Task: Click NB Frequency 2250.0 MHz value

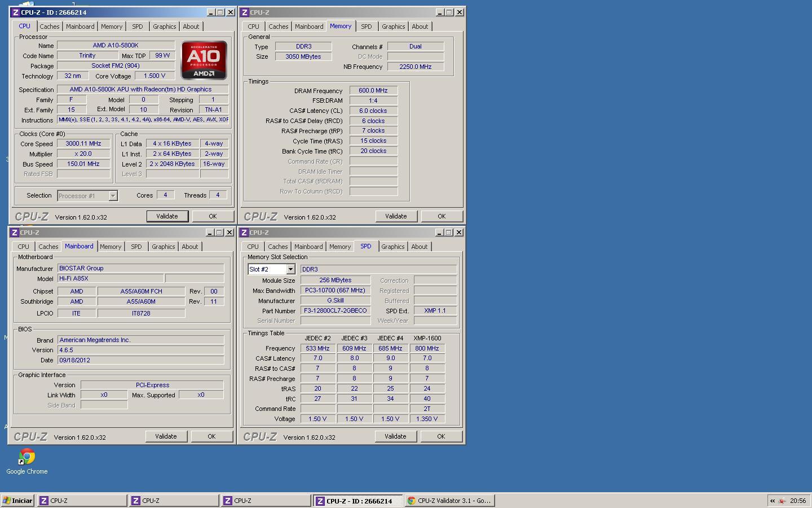Action: pyautogui.click(x=416, y=67)
